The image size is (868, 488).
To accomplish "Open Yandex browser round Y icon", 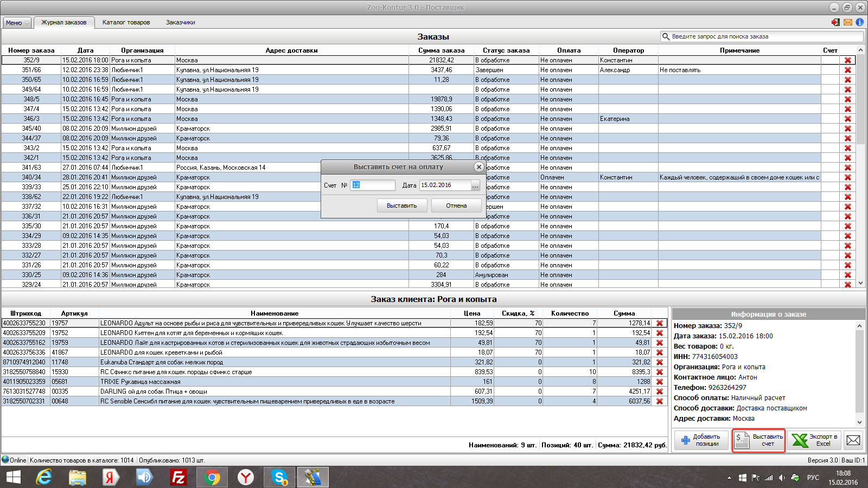I will pyautogui.click(x=246, y=477).
